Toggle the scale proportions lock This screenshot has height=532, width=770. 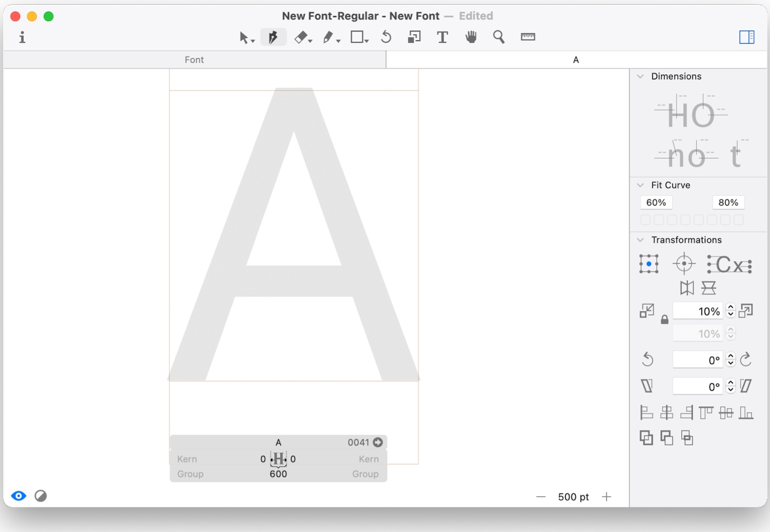pos(665,320)
